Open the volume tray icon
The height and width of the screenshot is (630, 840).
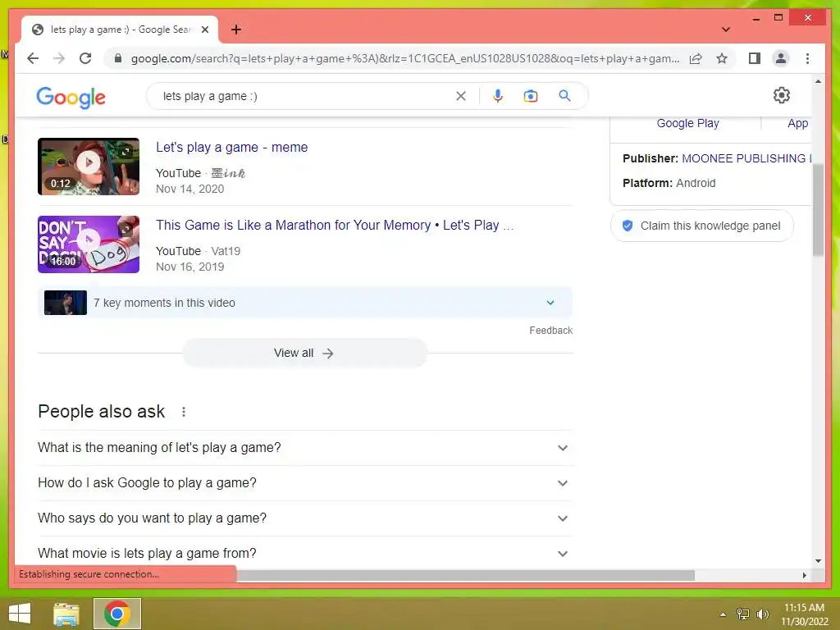pos(762,614)
